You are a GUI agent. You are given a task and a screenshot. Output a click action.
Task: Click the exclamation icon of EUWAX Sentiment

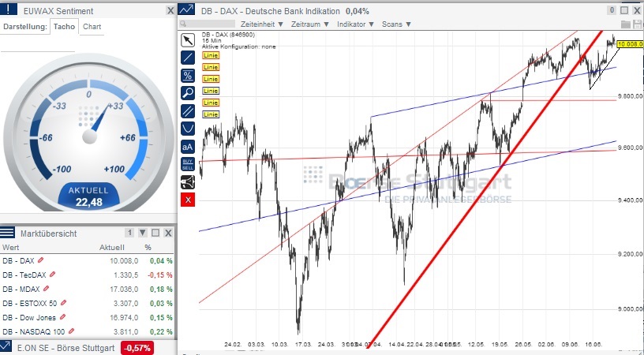9,9
